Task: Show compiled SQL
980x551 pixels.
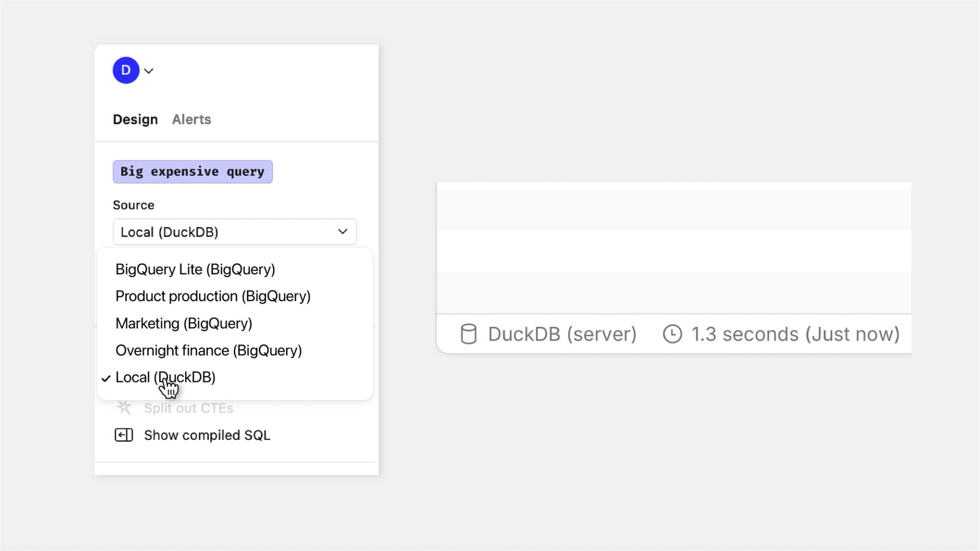Action: pos(207,435)
